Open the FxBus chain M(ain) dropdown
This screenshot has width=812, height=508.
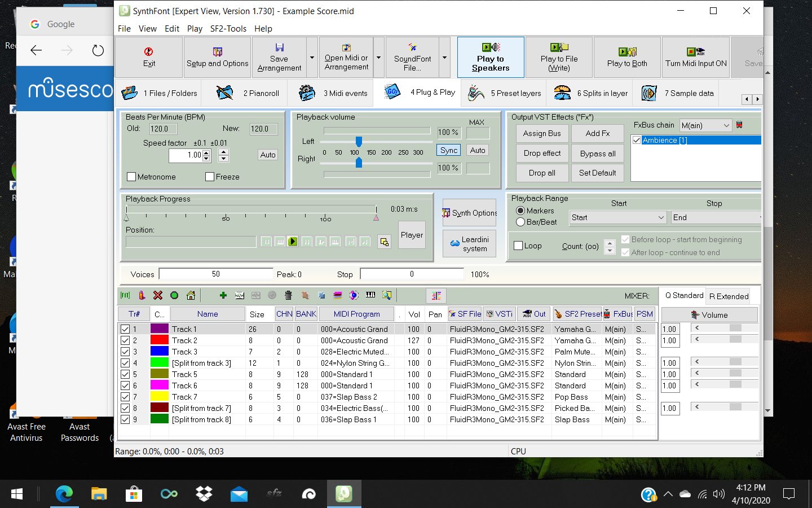click(x=705, y=125)
